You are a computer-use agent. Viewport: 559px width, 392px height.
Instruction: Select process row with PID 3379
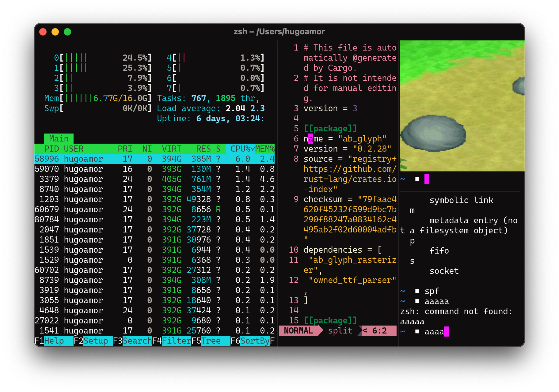click(154, 179)
